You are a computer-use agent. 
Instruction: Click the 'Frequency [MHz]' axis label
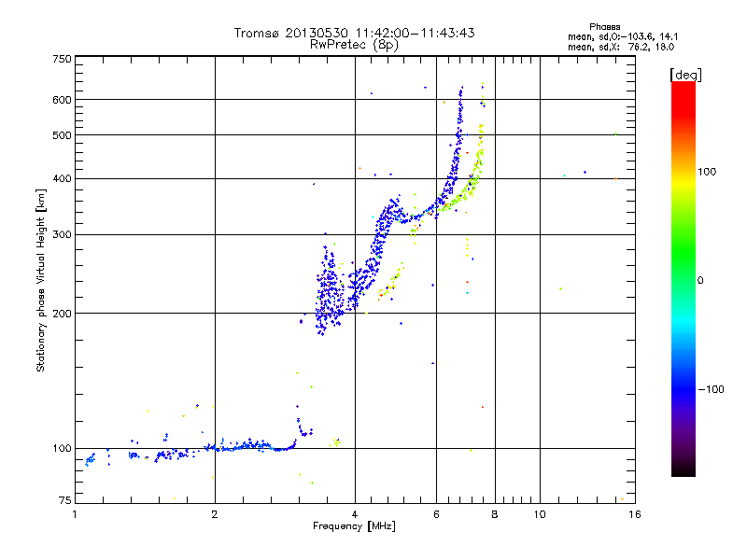(x=354, y=526)
